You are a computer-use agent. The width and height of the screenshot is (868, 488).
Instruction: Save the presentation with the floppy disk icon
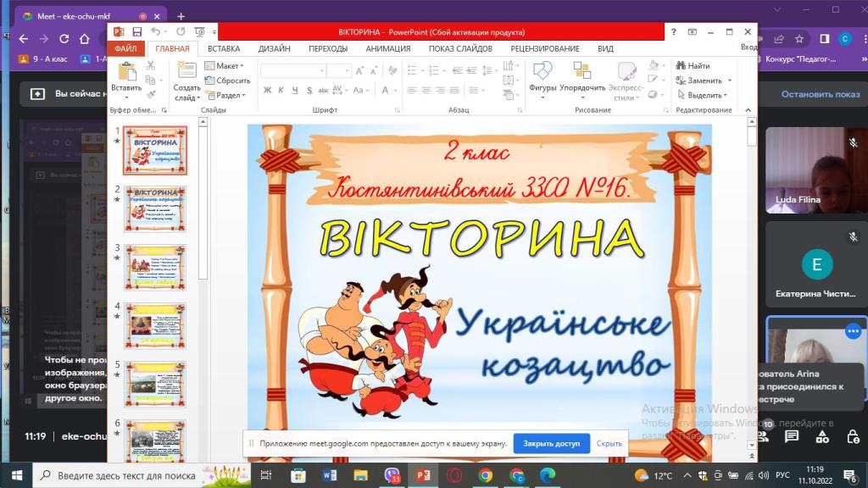136,32
